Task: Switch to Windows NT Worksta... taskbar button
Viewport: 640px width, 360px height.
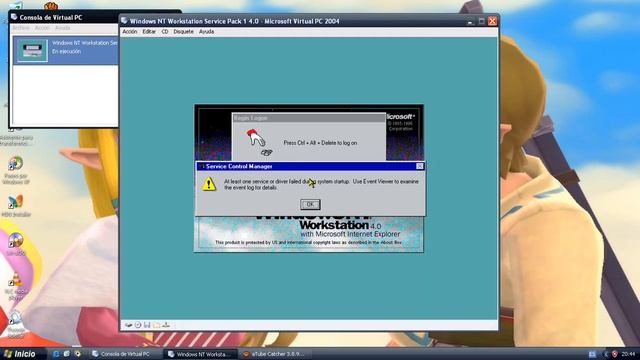Action: [x=201, y=354]
